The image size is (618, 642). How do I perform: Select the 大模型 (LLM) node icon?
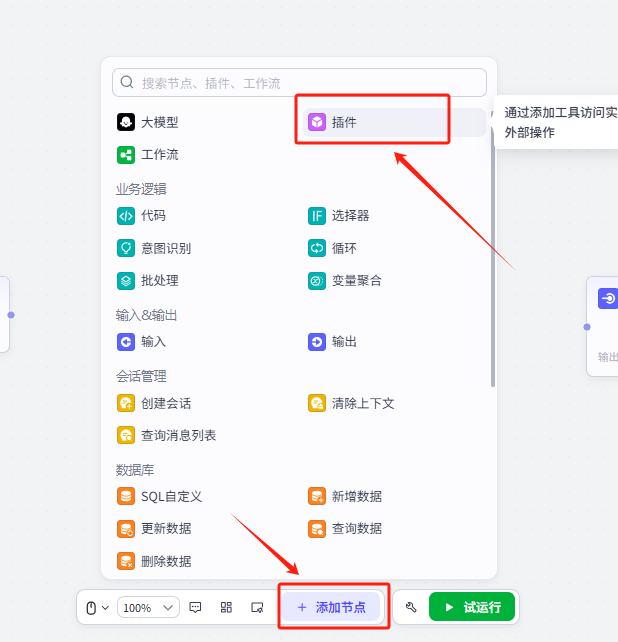(126, 122)
